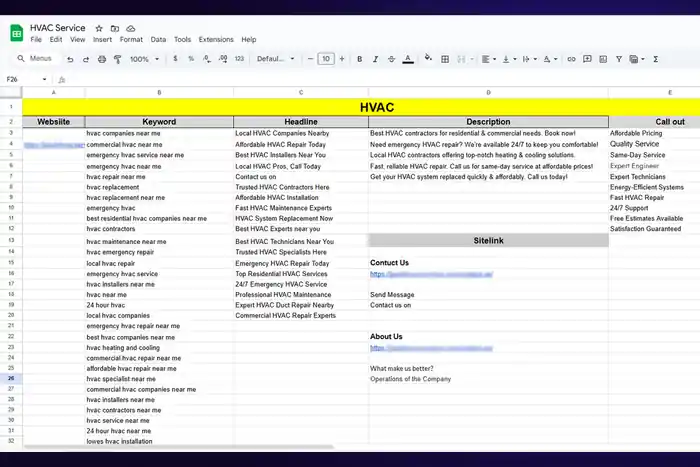Format as percent
The height and width of the screenshot is (467, 700).
(x=191, y=58)
